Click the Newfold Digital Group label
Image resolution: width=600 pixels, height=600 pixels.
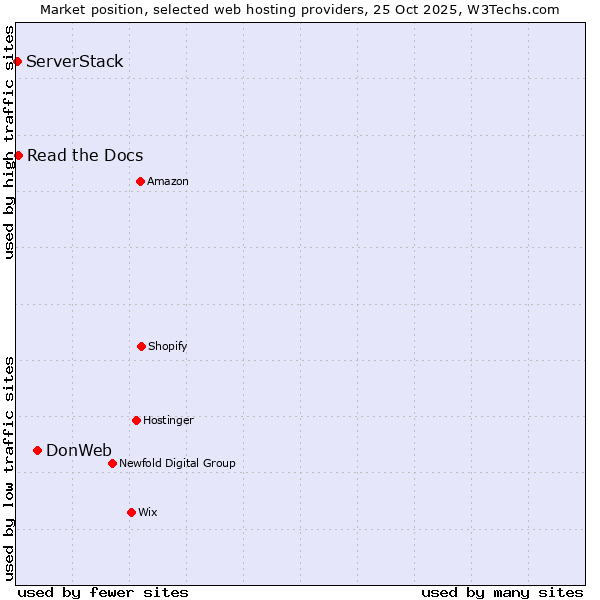point(177,463)
